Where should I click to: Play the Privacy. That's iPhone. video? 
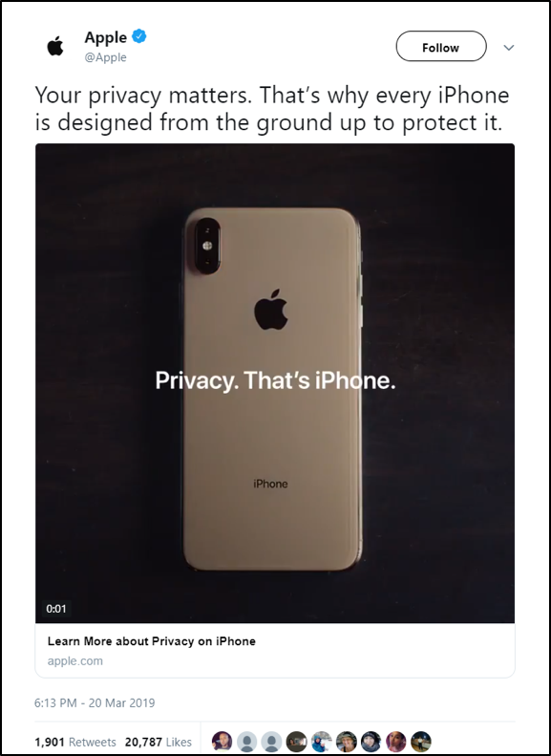point(275,383)
